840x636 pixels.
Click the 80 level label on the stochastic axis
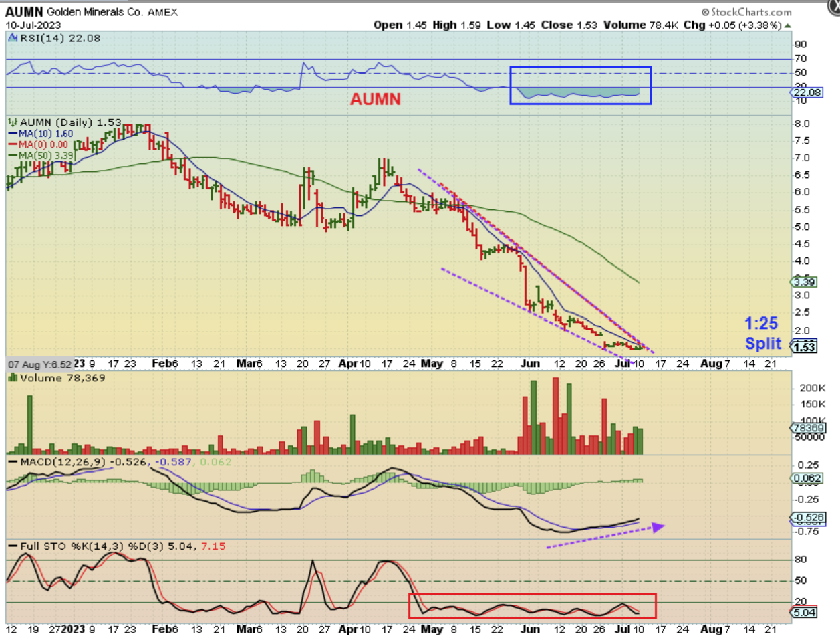(x=801, y=560)
